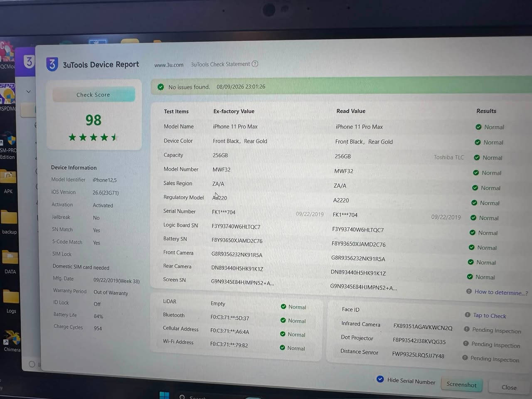The height and width of the screenshot is (399, 532).
Task: Expand the chevron in the background window sidebar
Action: tap(28, 91)
